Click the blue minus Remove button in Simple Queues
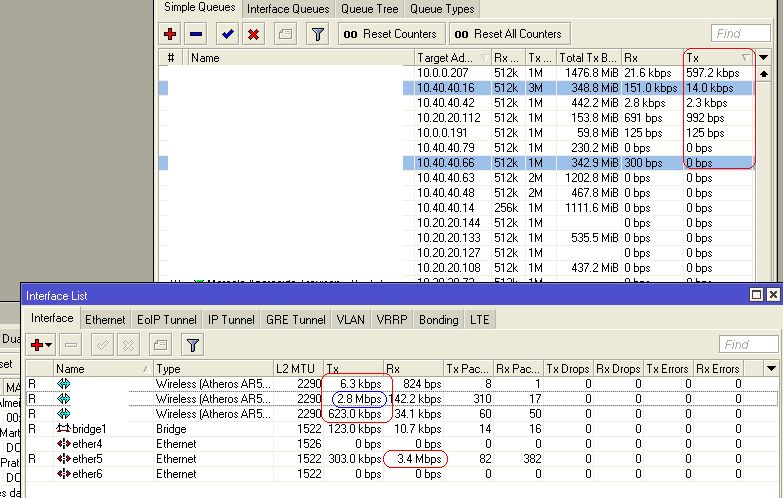 click(196, 34)
